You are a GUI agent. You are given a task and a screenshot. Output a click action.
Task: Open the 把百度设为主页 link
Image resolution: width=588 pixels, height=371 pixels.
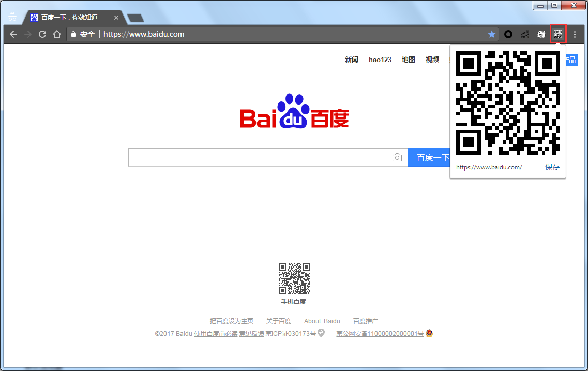[231, 321]
